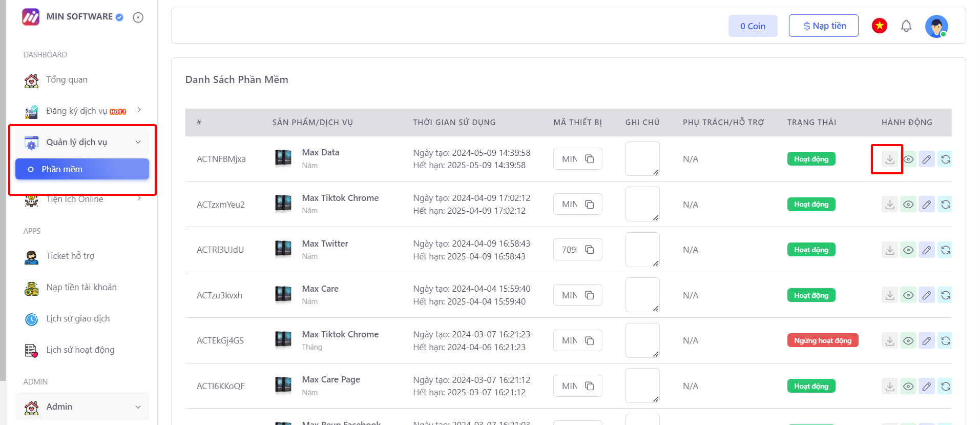This screenshot has width=980, height=425.
Task: Expand Tiện ích Online menu
Action: (x=82, y=199)
